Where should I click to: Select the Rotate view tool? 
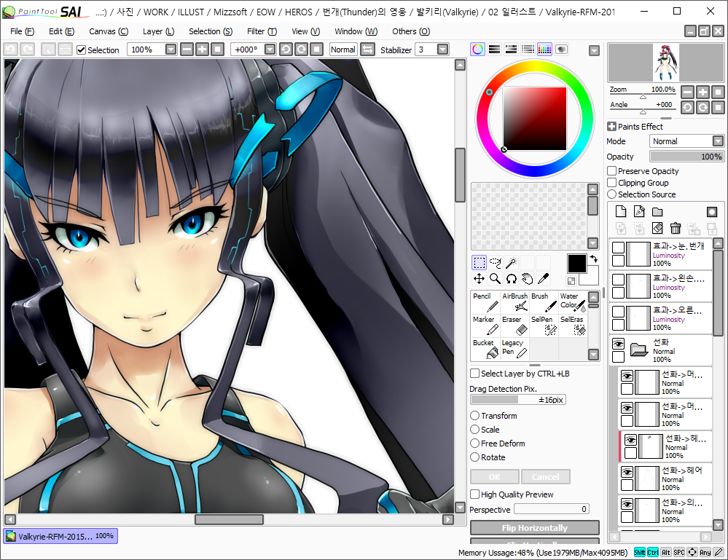pos(511,278)
